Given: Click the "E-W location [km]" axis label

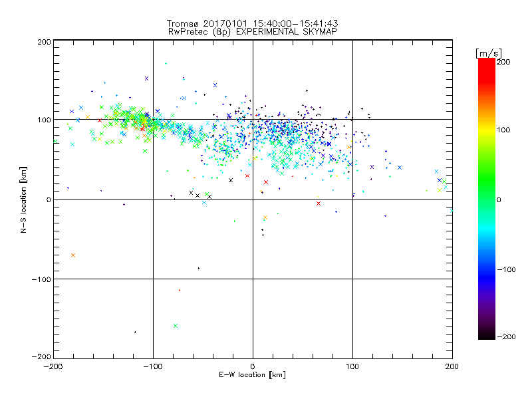Looking at the screenshot, I should (x=252, y=375).
